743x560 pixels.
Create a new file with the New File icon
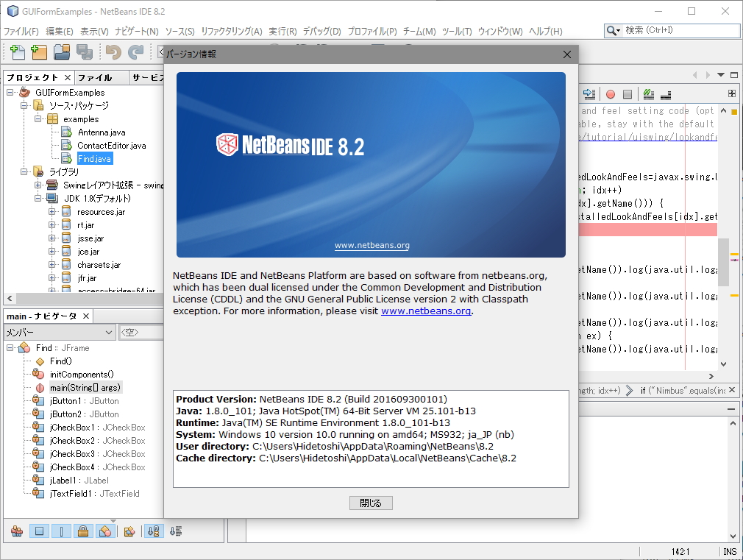[16, 52]
